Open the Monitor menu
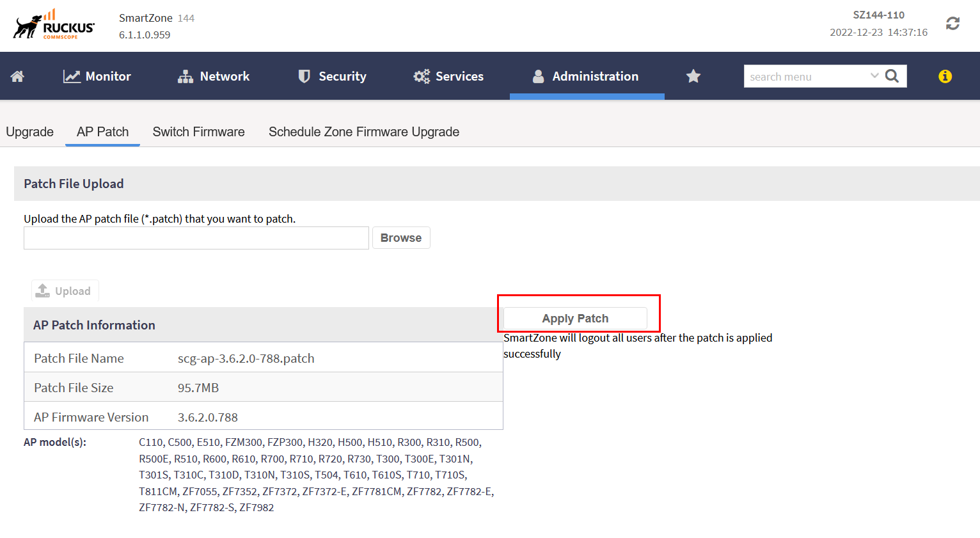This screenshot has height=538, width=980. click(x=97, y=76)
